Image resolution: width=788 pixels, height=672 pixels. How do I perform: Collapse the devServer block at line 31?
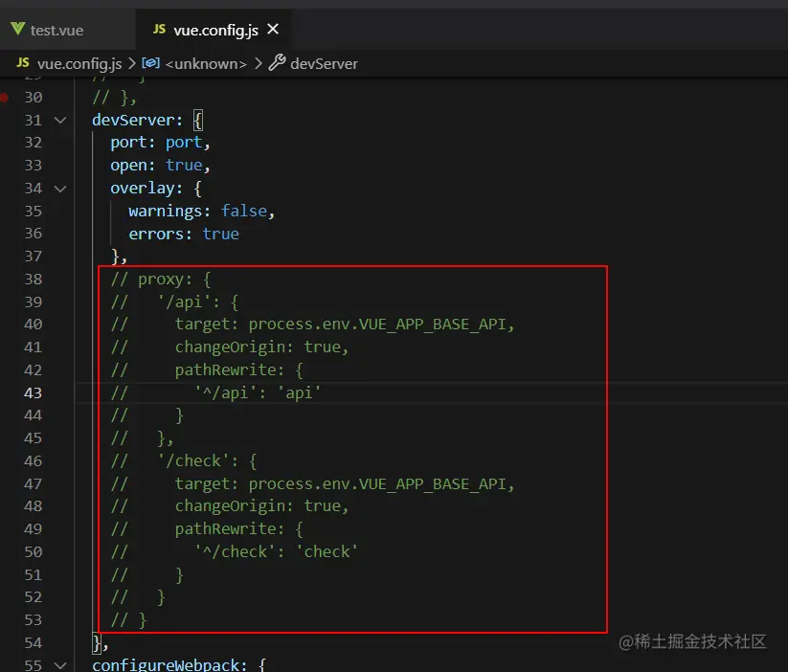pyautogui.click(x=60, y=120)
